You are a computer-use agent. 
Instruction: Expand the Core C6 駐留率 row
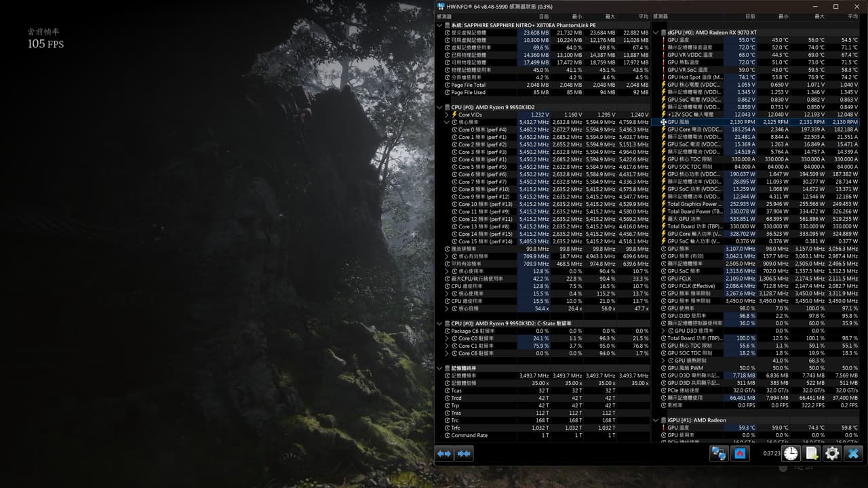pyautogui.click(x=446, y=353)
